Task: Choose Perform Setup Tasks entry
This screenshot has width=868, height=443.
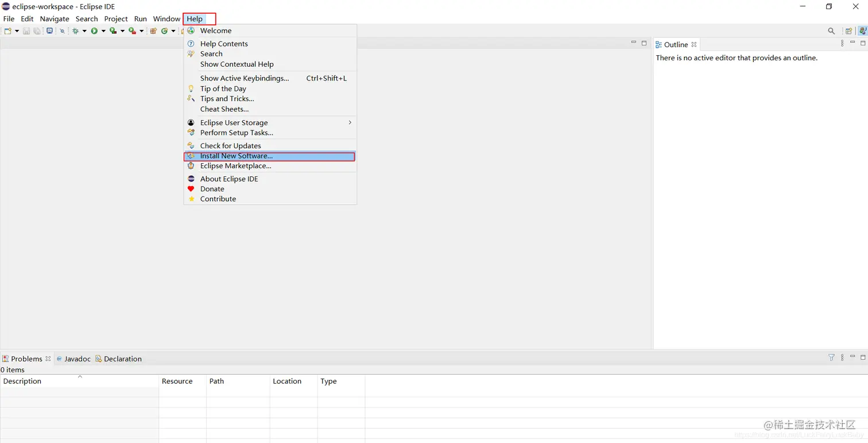Action: [270, 133]
